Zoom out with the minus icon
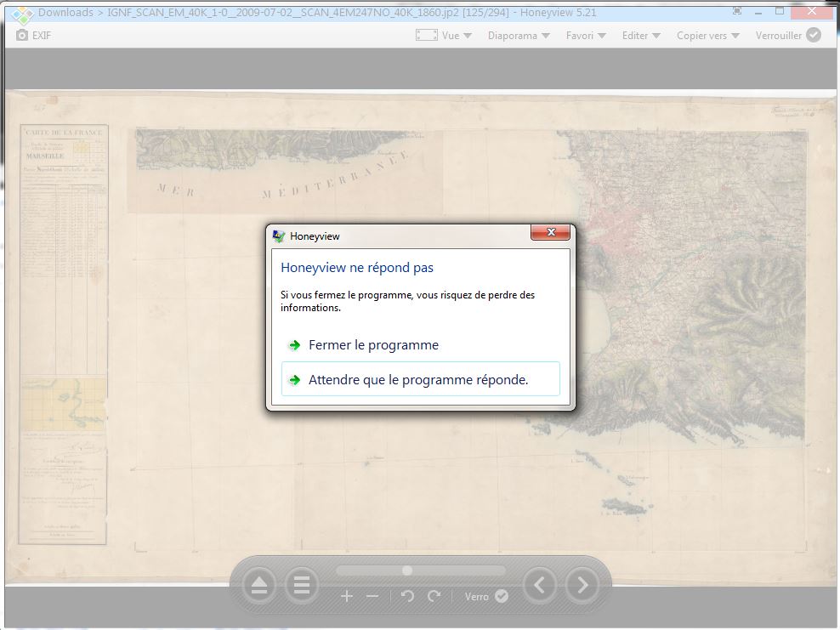Screen dimensions: 840x630 372,596
